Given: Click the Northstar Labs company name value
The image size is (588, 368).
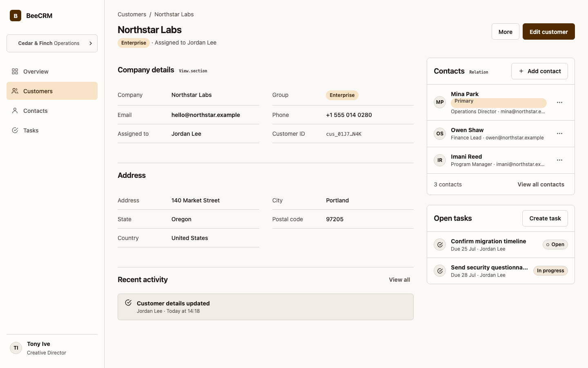Looking at the screenshot, I should point(192,95).
